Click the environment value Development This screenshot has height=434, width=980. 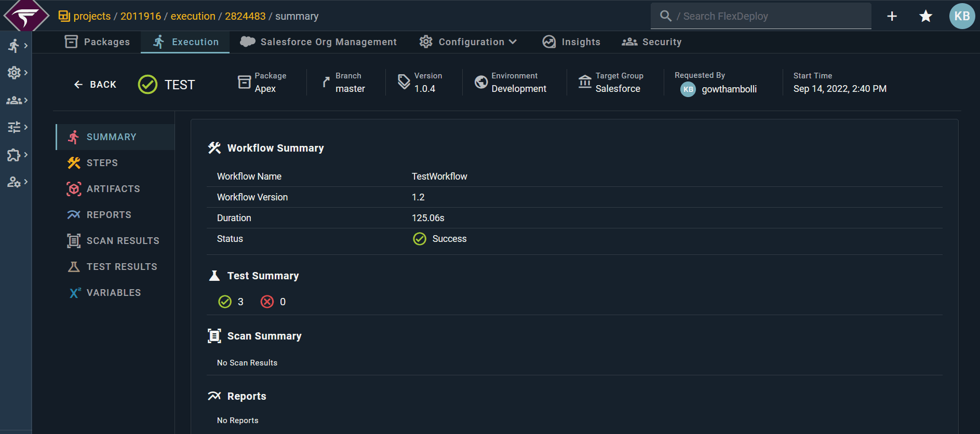(519, 89)
